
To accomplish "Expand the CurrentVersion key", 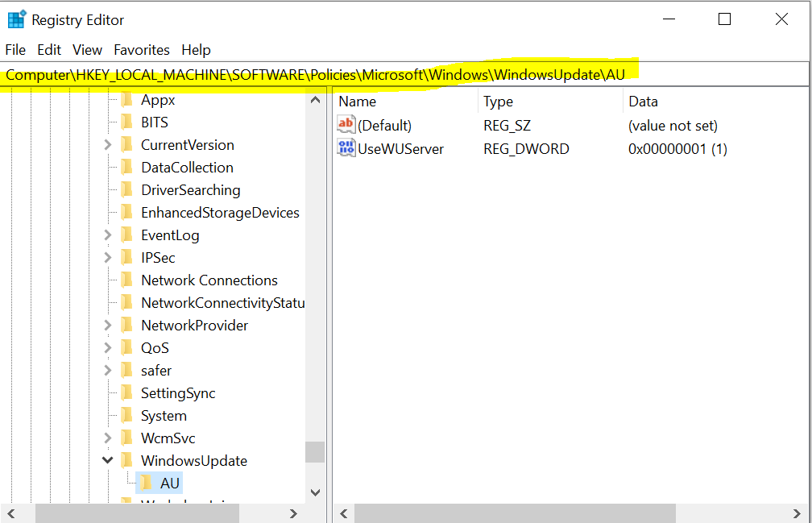I will 107,145.
